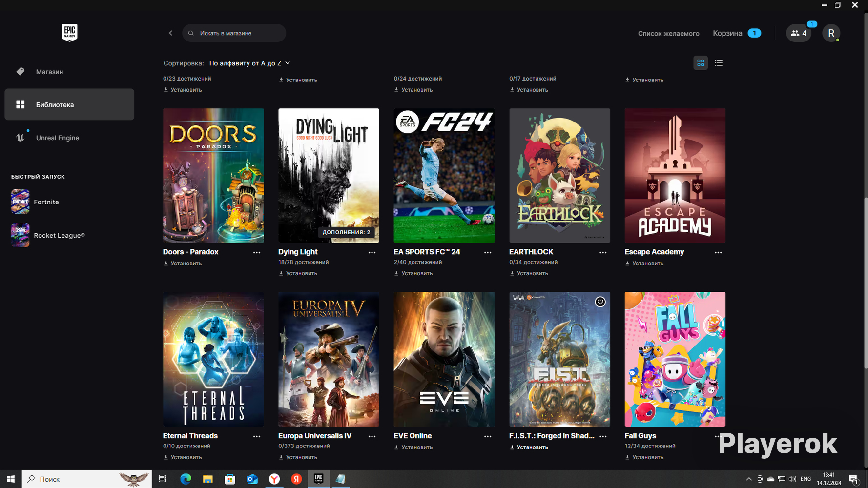Install Doors - Paradox via Установить
This screenshot has width=868, height=488.
coord(183,264)
